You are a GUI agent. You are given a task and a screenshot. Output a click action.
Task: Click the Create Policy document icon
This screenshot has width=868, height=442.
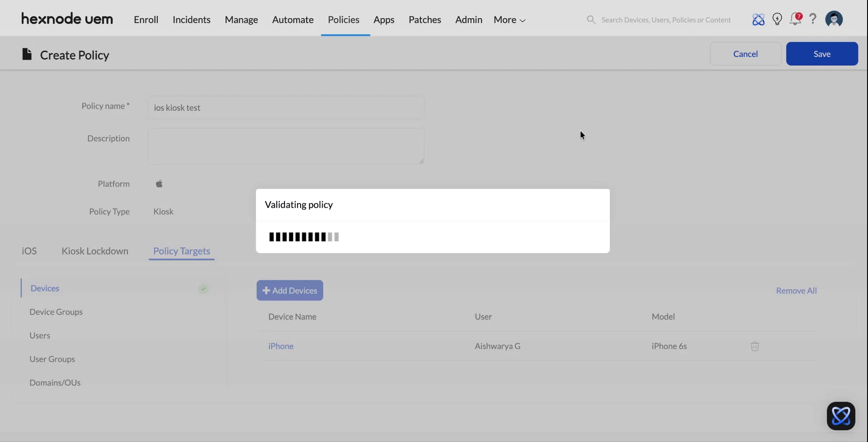[x=27, y=54]
